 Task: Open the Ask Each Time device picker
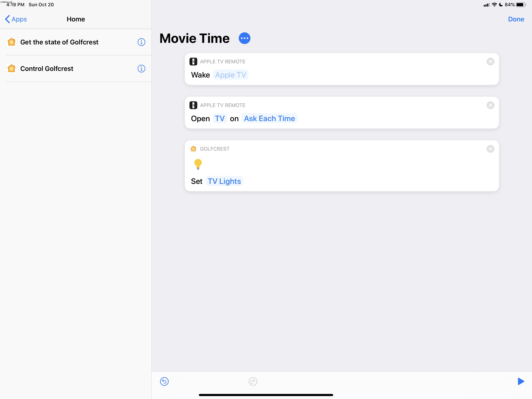(x=269, y=118)
